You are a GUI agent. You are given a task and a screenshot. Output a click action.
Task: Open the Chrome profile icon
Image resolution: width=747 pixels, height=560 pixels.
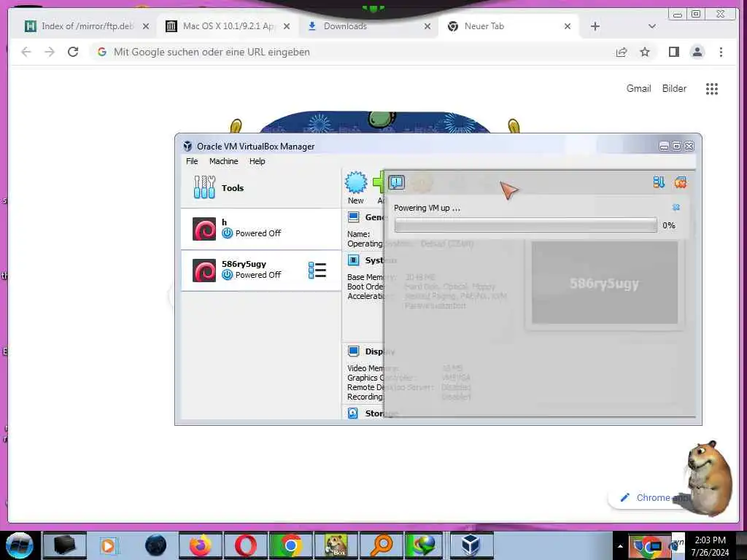click(697, 52)
